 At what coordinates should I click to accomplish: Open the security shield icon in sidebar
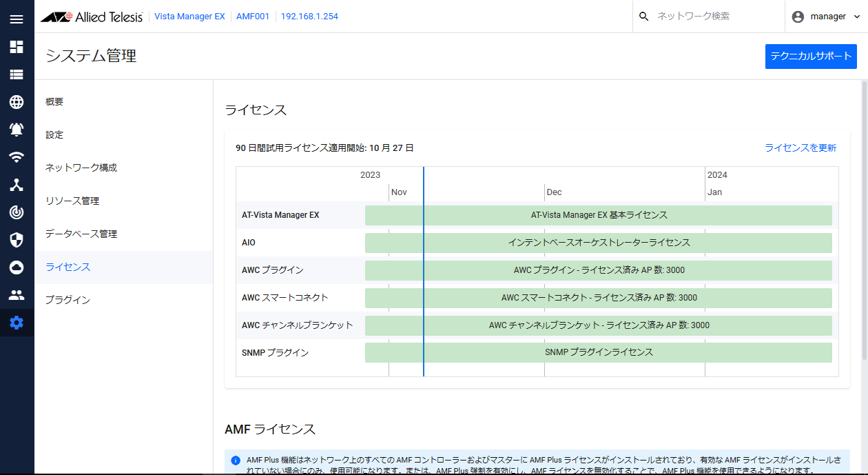[17, 240]
